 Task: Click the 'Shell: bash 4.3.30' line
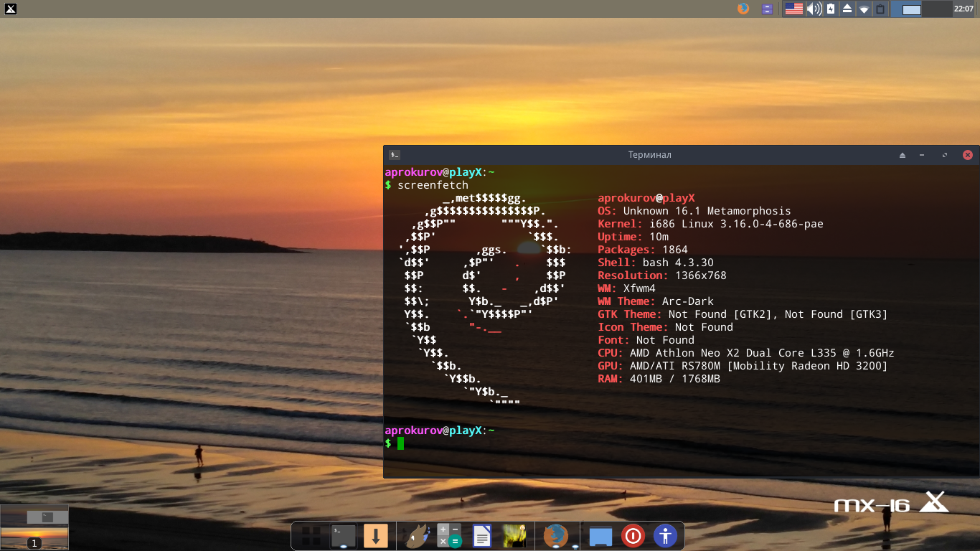[x=656, y=263]
